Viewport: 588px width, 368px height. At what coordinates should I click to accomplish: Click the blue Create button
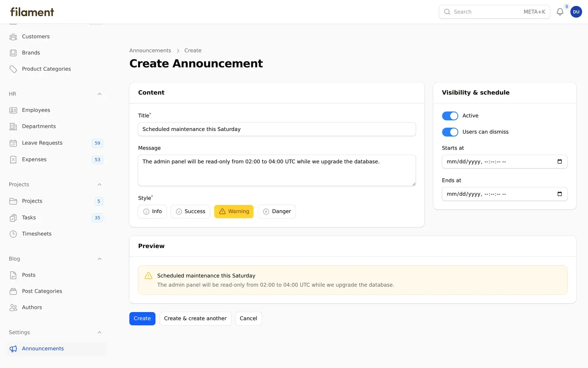tap(142, 319)
